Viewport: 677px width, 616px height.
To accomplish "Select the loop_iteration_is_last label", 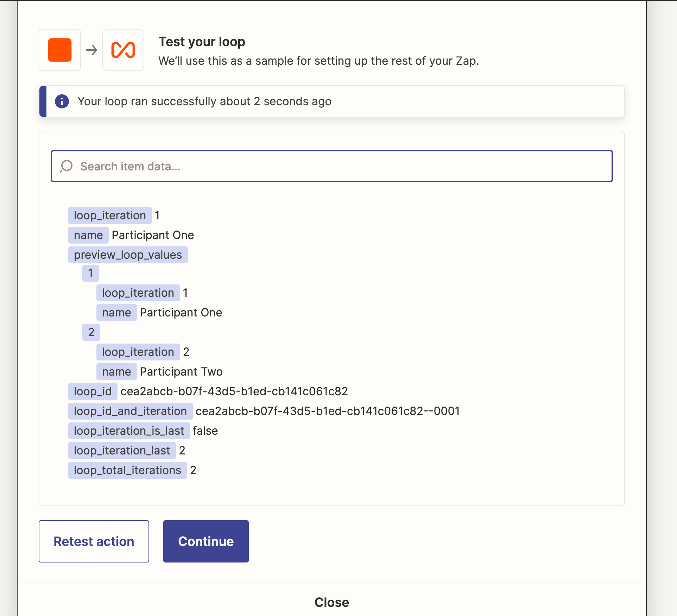I will pyautogui.click(x=129, y=431).
